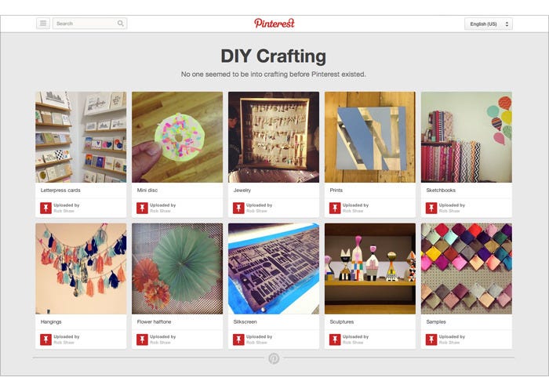Click the Pinterest logo in header
549x392 pixels.
coord(274,23)
